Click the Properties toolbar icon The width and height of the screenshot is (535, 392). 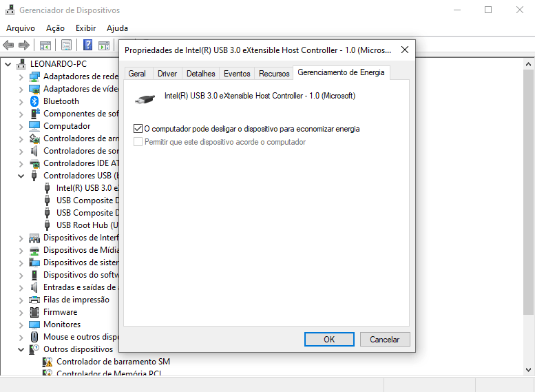click(x=66, y=45)
